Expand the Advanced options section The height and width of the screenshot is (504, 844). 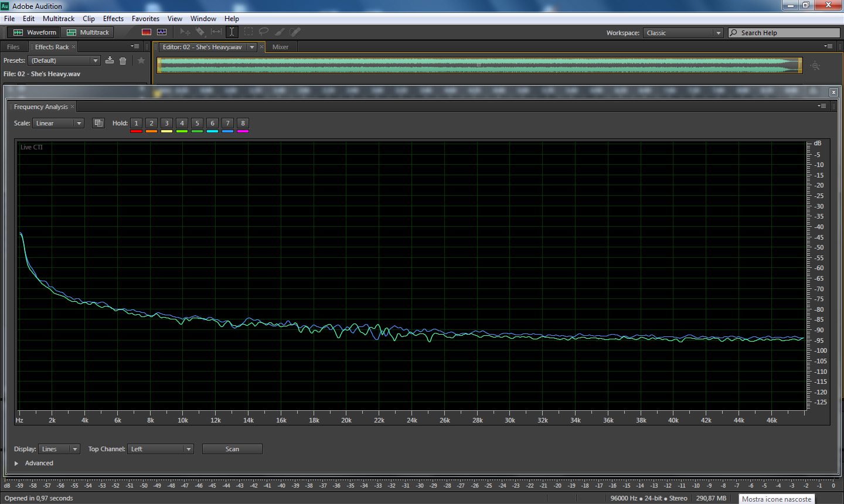pyautogui.click(x=16, y=463)
